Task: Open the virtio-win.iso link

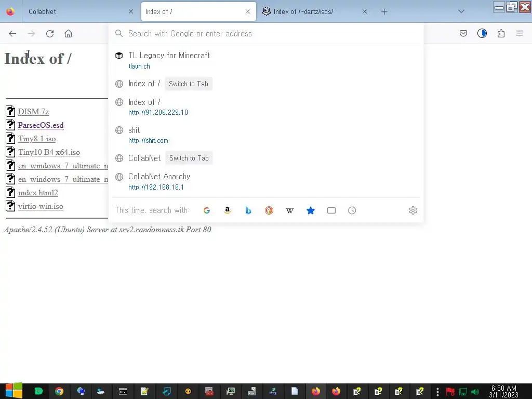Action: 41,206
